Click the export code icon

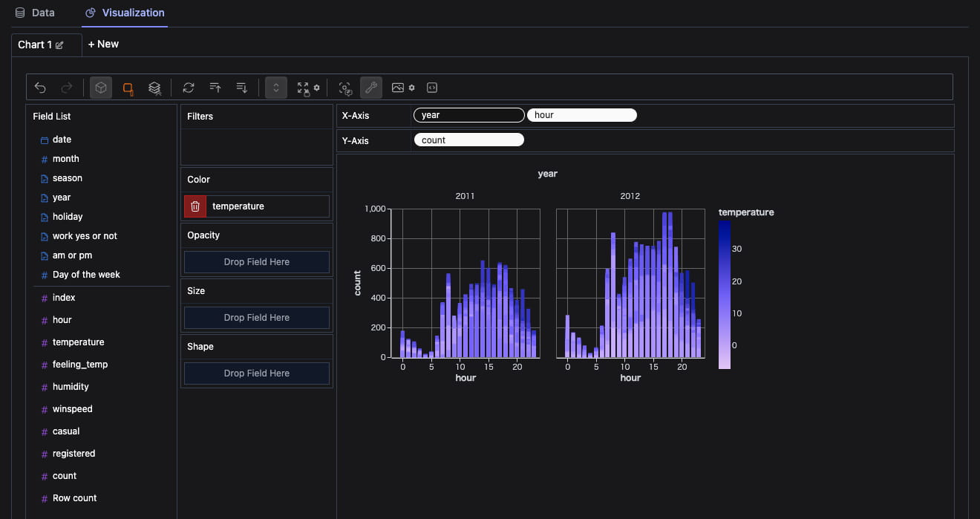[432, 88]
